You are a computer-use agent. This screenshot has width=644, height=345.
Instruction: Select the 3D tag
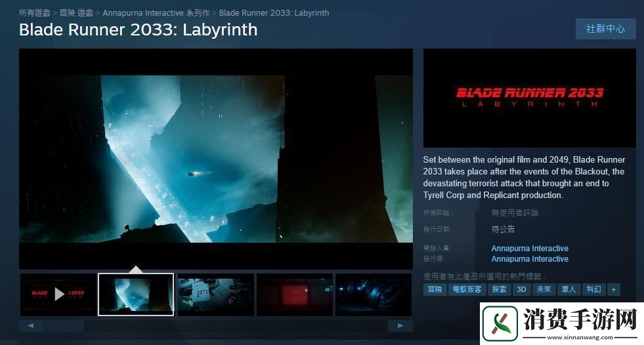coord(522,289)
